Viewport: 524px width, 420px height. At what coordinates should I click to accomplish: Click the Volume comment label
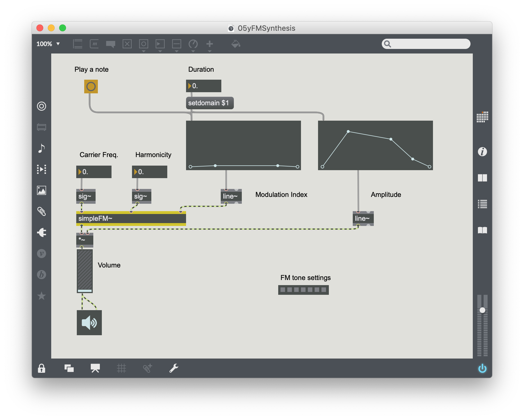click(109, 265)
